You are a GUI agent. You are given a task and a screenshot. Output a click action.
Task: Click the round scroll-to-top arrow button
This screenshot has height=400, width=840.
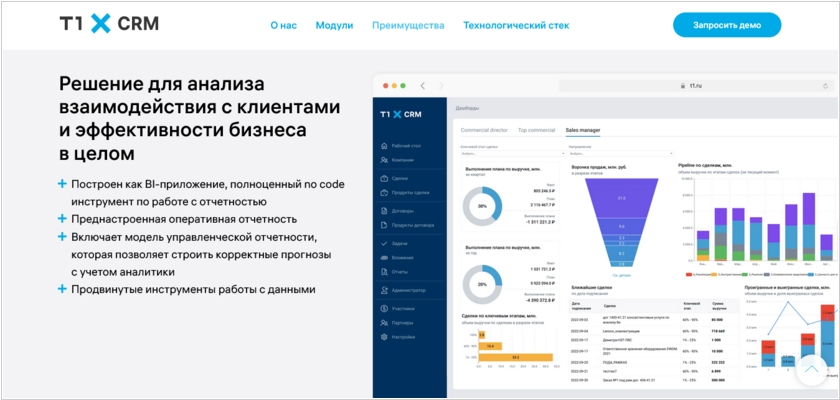(812, 370)
